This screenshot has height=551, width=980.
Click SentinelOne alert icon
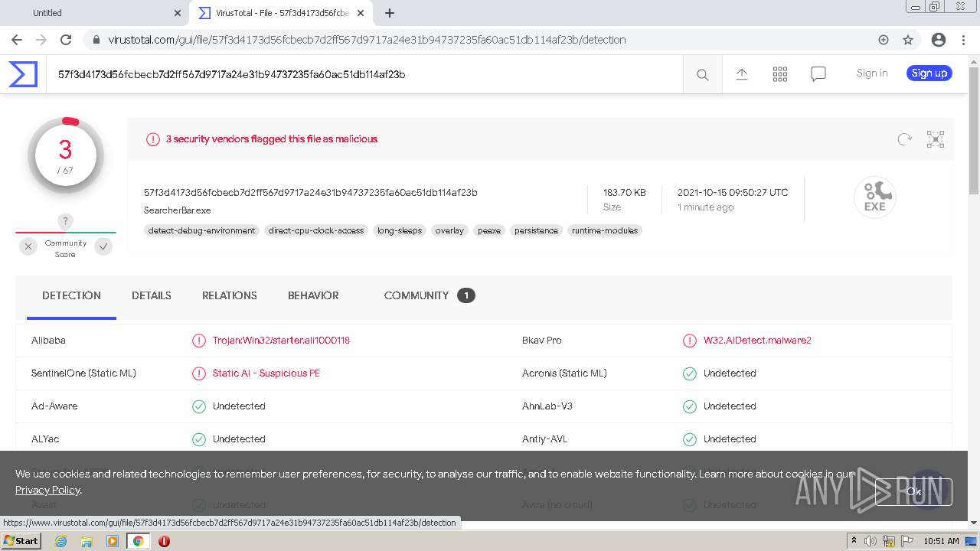198,373
